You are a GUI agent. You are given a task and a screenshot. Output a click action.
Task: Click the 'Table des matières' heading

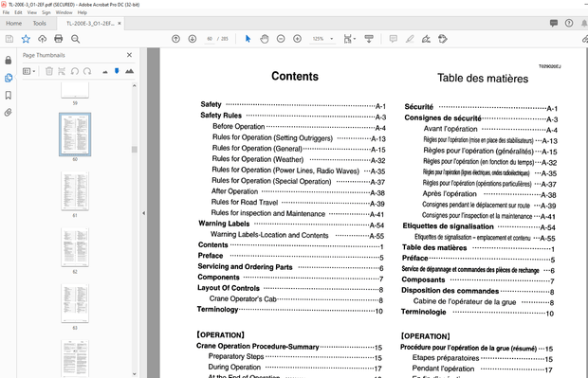tap(483, 79)
